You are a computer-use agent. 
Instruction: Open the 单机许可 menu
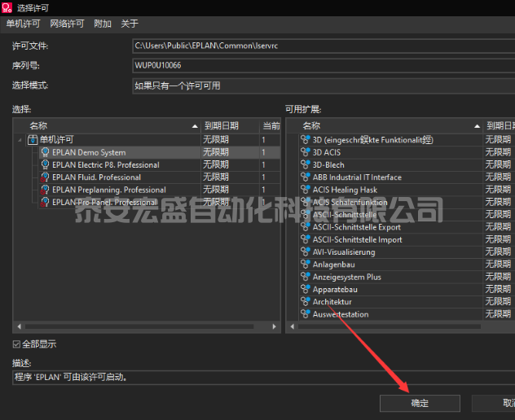point(23,24)
